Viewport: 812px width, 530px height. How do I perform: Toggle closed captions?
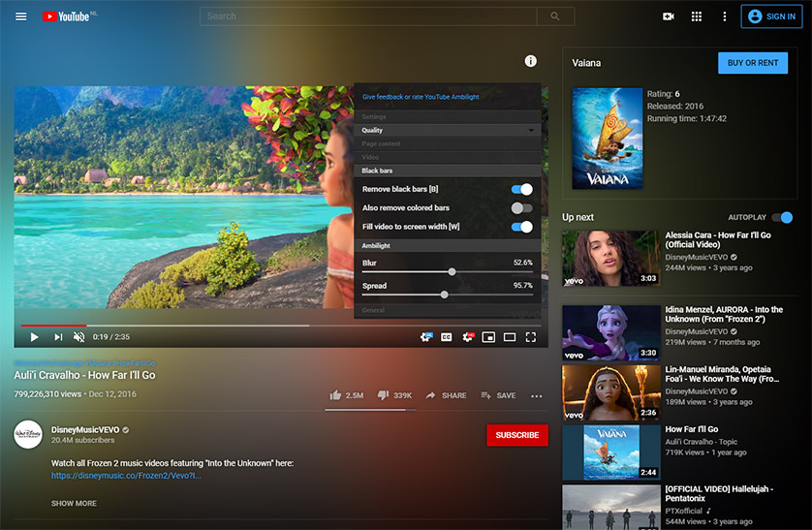pyautogui.click(x=447, y=337)
